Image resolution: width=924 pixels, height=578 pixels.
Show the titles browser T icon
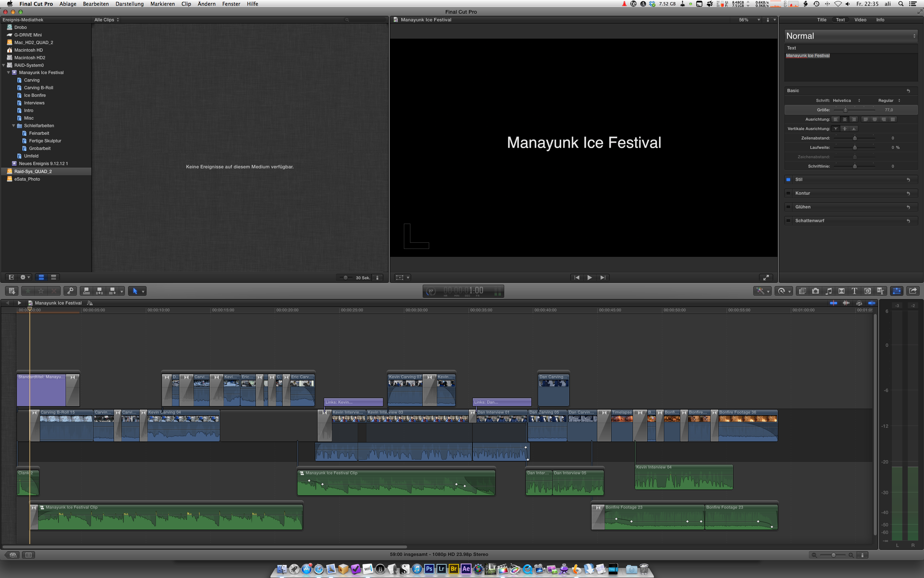pyautogui.click(x=854, y=291)
